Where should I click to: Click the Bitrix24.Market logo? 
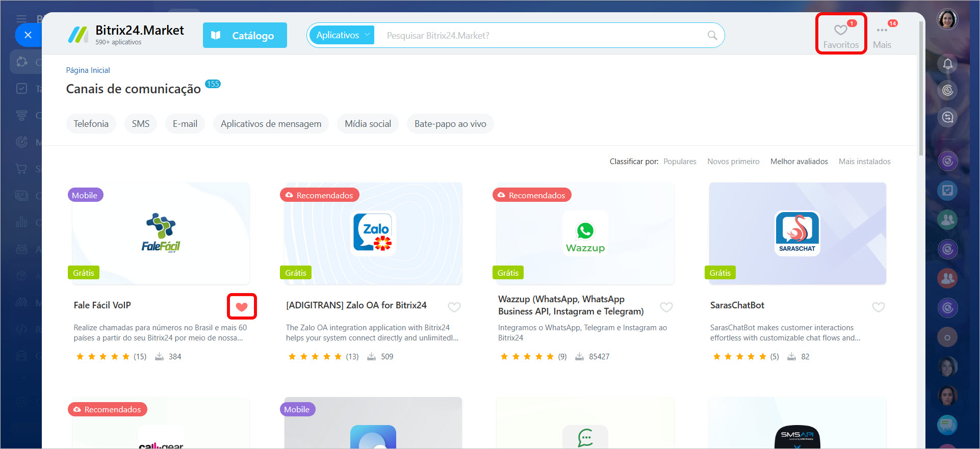(126, 35)
